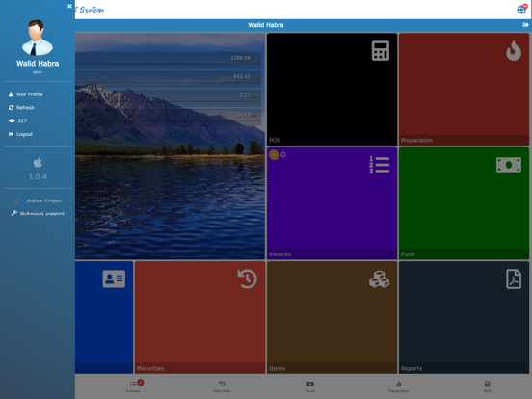Click the PDF file icon on Reports tile
This screenshot has width=532, height=399.
click(514, 279)
